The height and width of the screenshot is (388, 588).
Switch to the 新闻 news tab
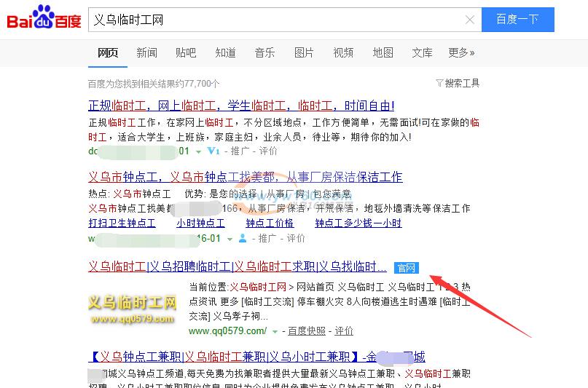(x=146, y=52)
